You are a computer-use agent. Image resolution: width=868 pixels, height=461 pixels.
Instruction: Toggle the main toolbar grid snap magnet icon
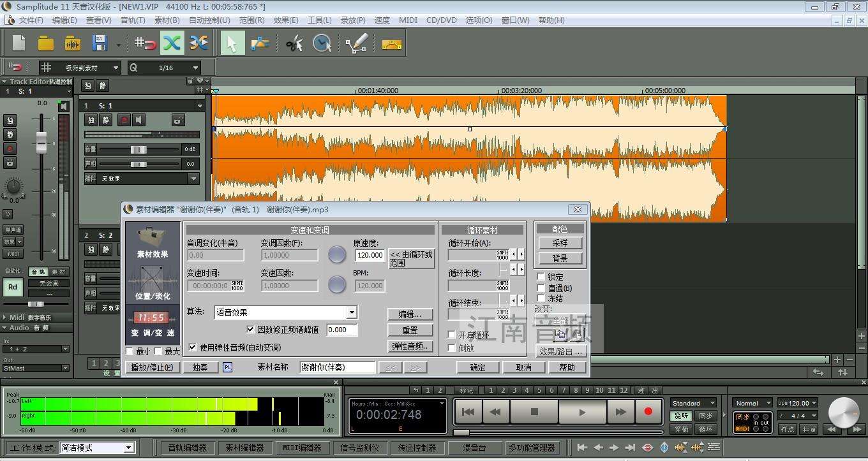pos(145,43)
